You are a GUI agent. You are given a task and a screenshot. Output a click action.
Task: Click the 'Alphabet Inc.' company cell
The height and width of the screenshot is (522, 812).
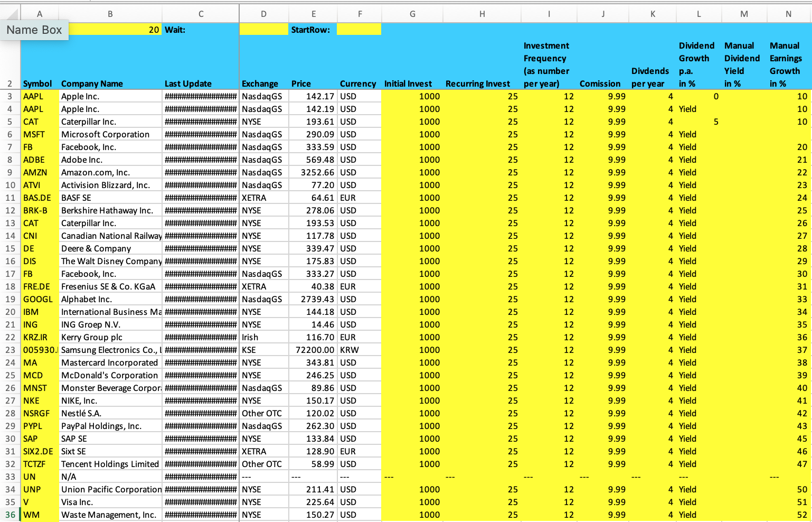pyautogui.click(x=110, y=299)
